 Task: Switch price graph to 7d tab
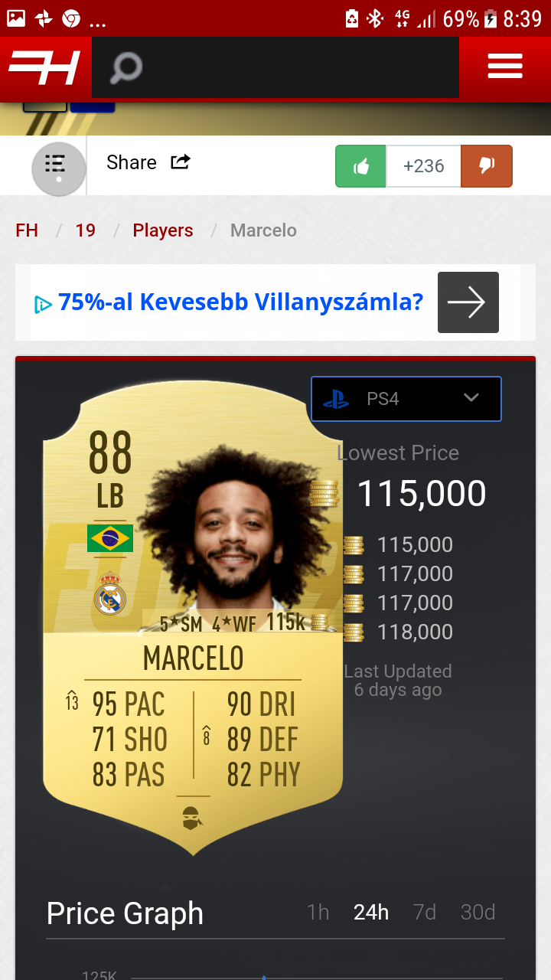point(424,912)
